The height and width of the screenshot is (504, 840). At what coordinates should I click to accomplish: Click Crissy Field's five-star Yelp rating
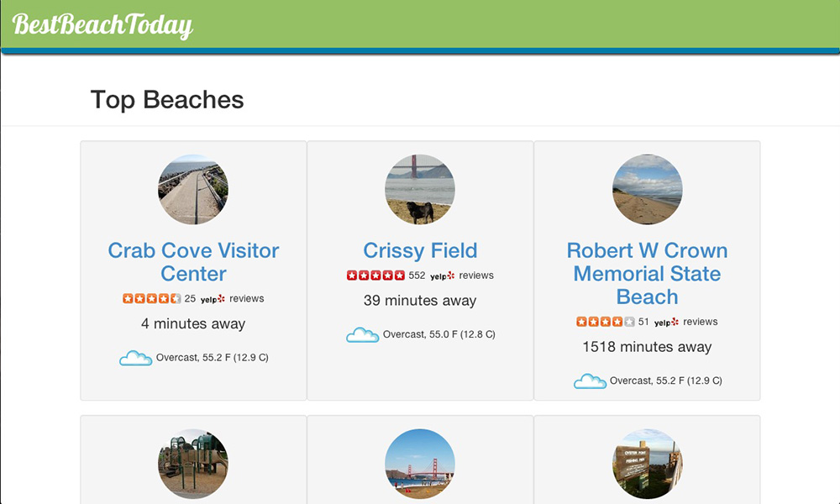coord(375,276)
